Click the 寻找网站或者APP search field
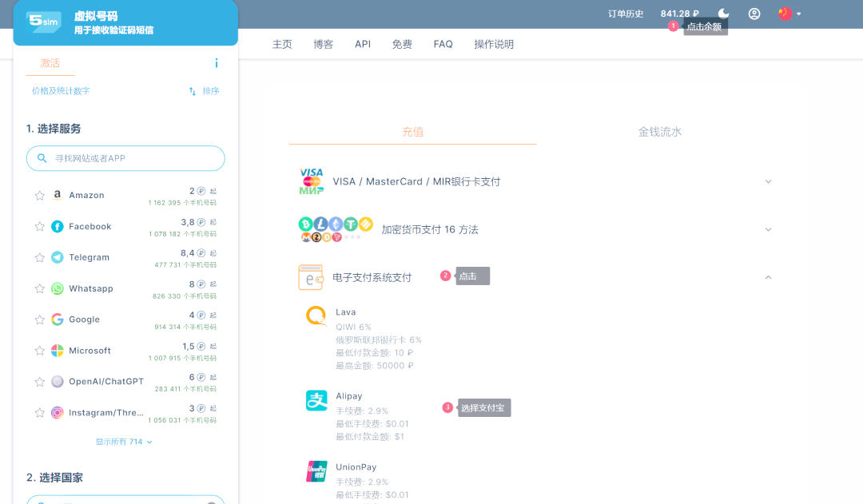 125,158
